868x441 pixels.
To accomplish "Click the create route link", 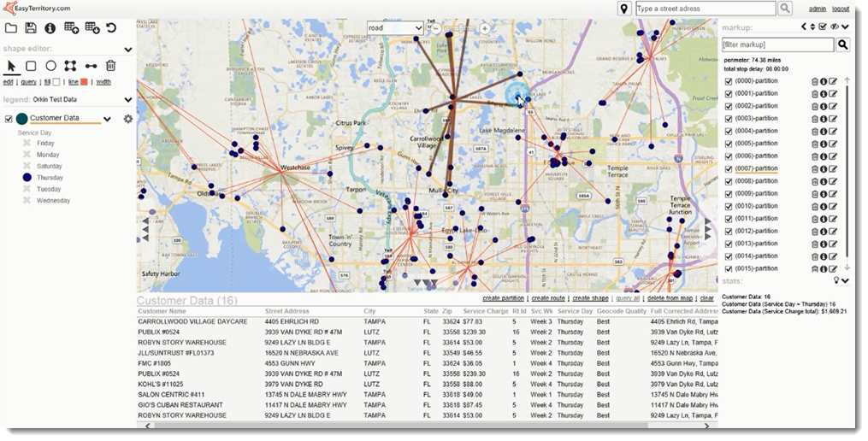I will click(548, 298).
